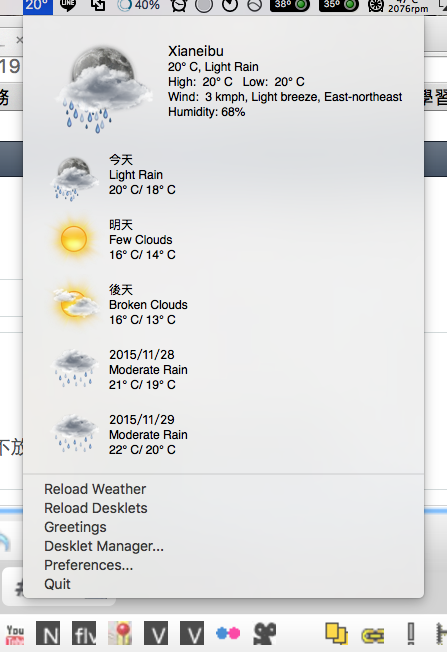Click the Broken Clouds forecast text
This screenshot has height=652, width=447.
pos(148,305)
